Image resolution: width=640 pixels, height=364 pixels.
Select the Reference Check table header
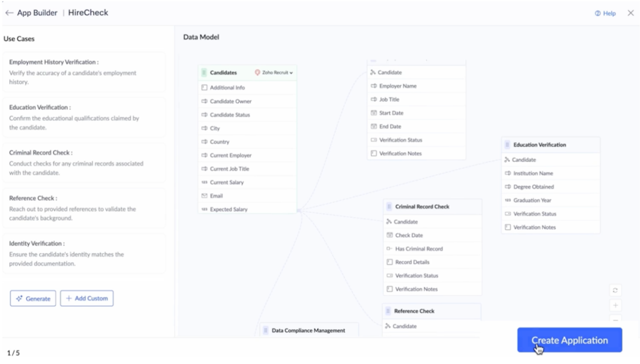[x=414, y=311]
